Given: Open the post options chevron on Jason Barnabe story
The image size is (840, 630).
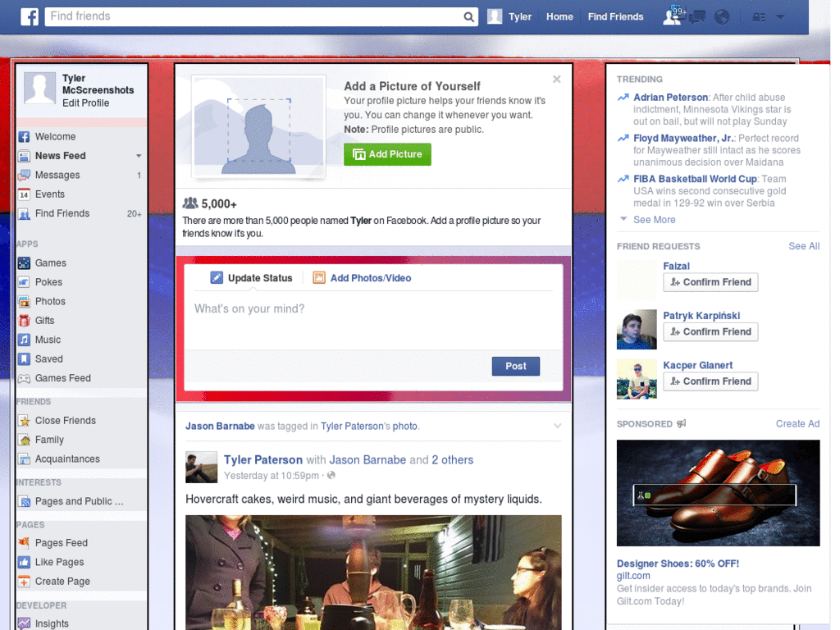Looking at the screenshot, I should 557,426.
